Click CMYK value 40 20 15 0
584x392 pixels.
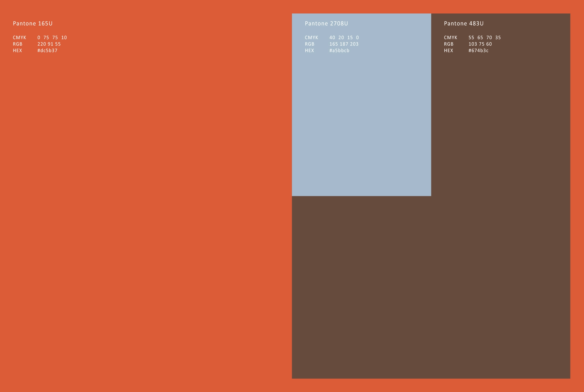(344, 38)
